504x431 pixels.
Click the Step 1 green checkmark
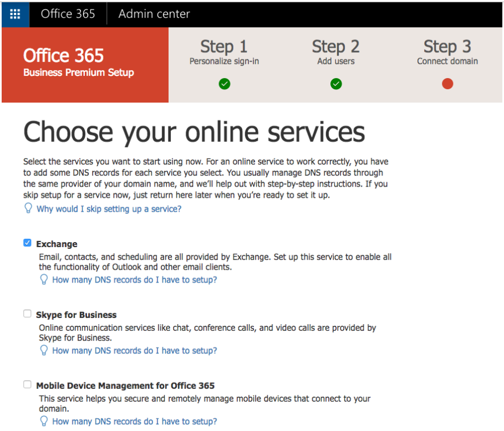(x=225, y=84)
